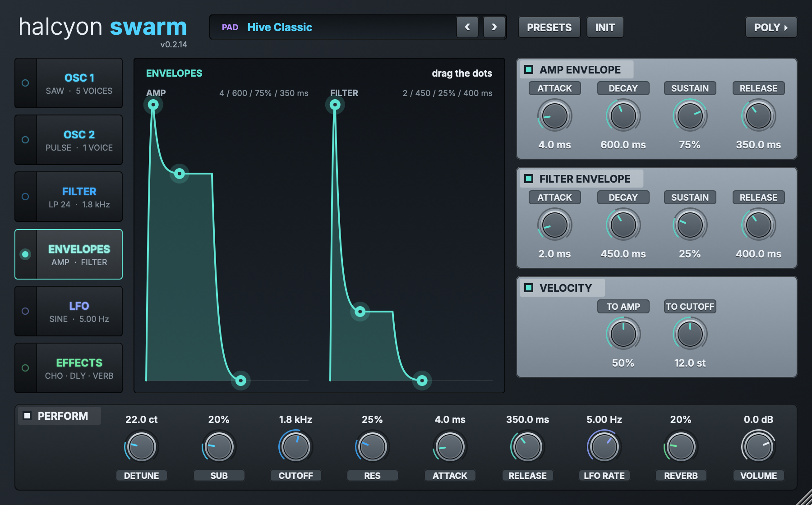Viewport: 812px width, 505px height.
Task: Open the PRESETS browser
Action: 549,28
